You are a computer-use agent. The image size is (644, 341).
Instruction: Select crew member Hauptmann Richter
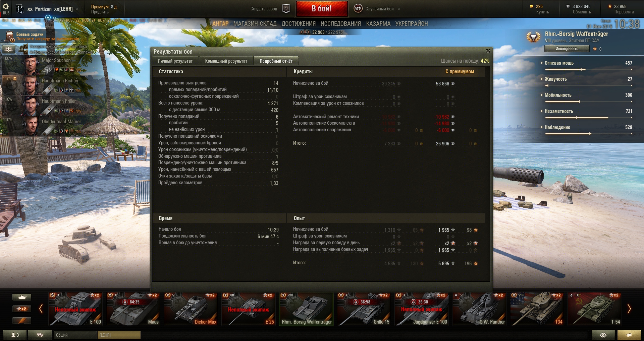coord(52,85)
